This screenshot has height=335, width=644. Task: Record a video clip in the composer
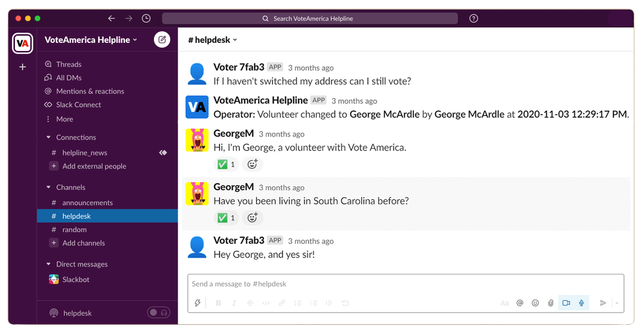[566, 302]
